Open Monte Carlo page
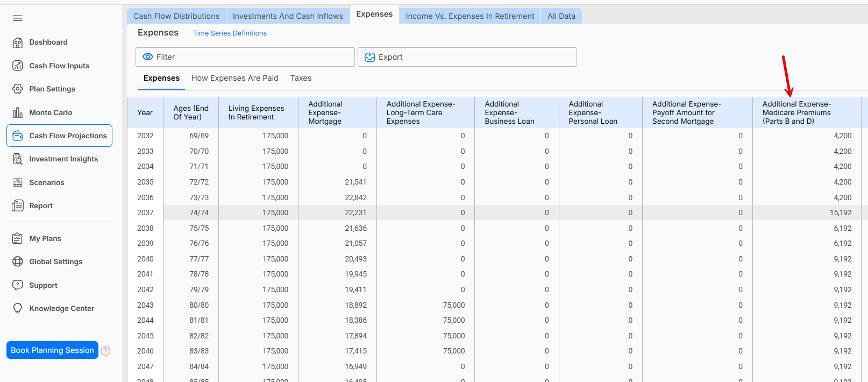The height and width of the screenshot is (382, 868). [x=51, y=112]
